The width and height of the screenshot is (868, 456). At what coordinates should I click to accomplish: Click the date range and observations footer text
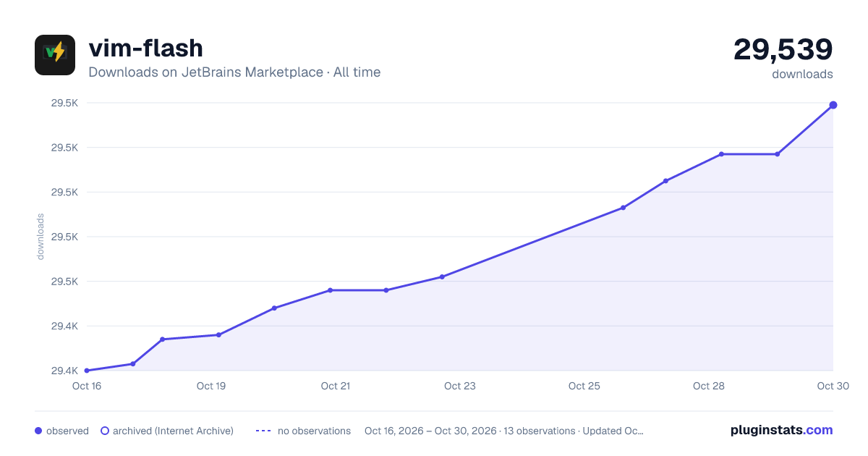point(504,431)
